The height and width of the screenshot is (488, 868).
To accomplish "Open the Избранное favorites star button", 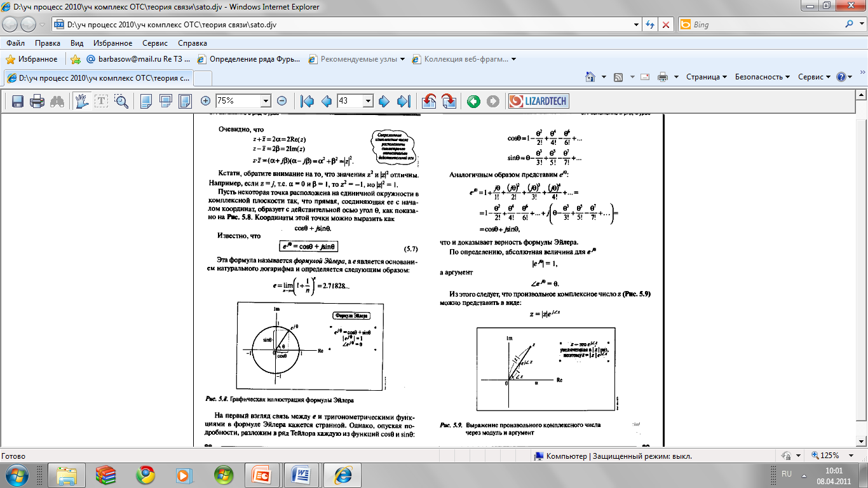I will (32, 59).
